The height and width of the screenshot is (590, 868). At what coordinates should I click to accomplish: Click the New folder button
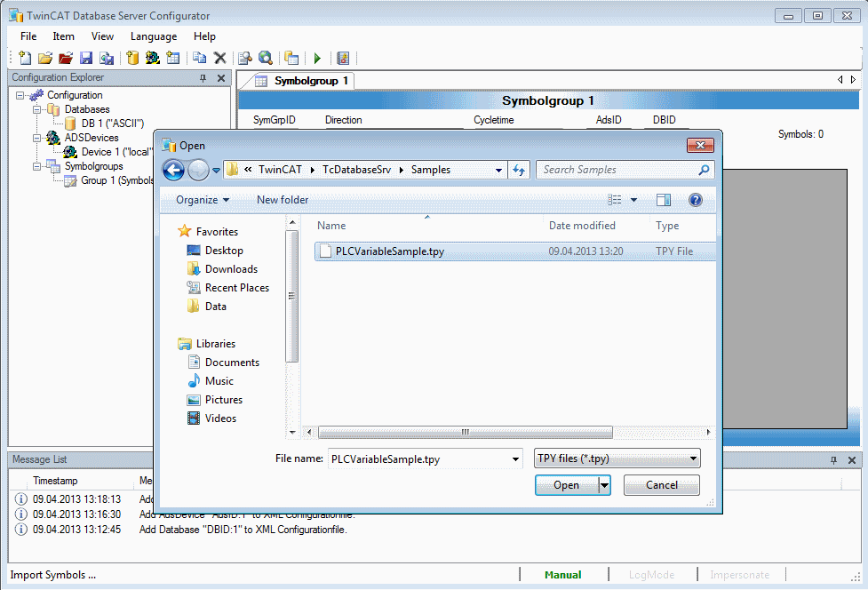[x=283, y=200]
